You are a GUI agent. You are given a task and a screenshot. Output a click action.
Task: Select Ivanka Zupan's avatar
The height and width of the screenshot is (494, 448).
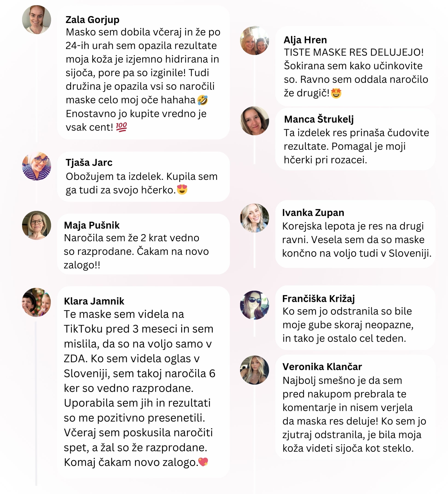point(254,218)
